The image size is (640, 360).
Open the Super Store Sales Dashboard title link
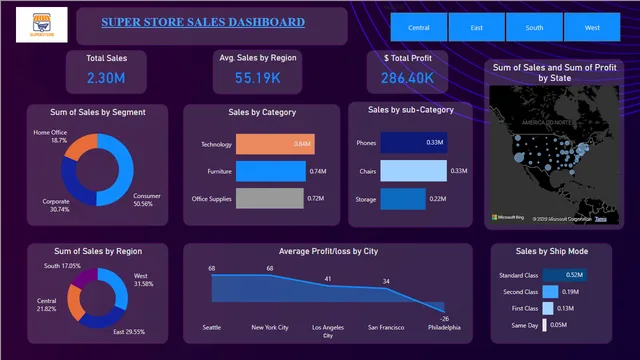(203, 22)
